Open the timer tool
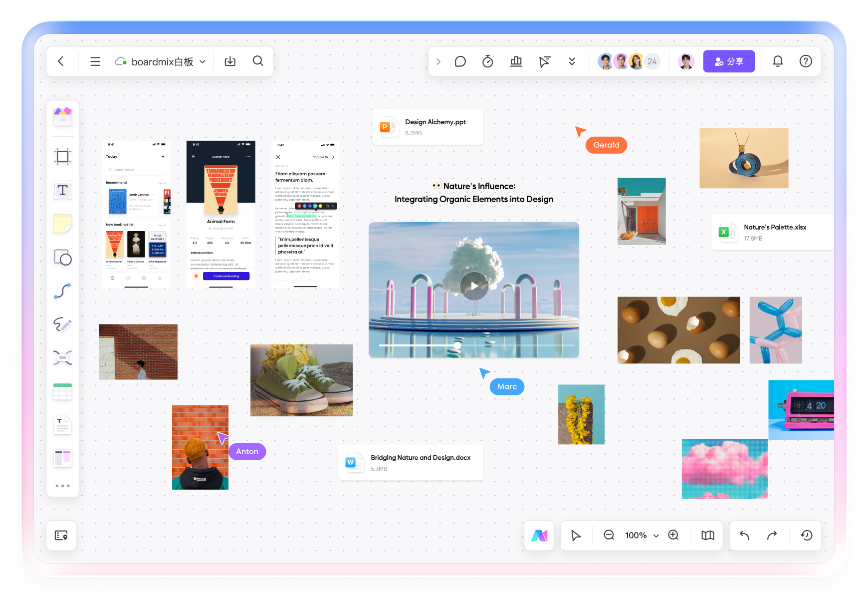This screenshot has width=868, height=597. 487,61
